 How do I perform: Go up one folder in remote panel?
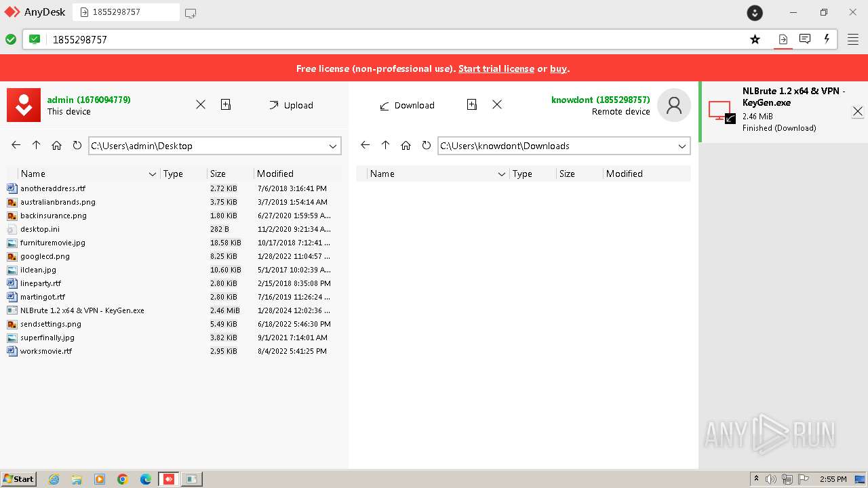click(x=386, y=145)
